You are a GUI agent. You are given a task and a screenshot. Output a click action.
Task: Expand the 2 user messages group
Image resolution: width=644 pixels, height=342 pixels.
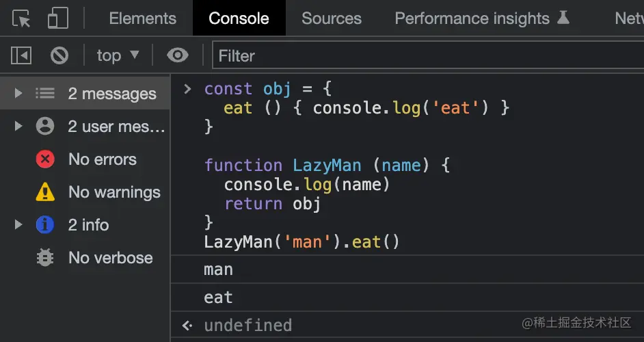(x=18, y=127)
